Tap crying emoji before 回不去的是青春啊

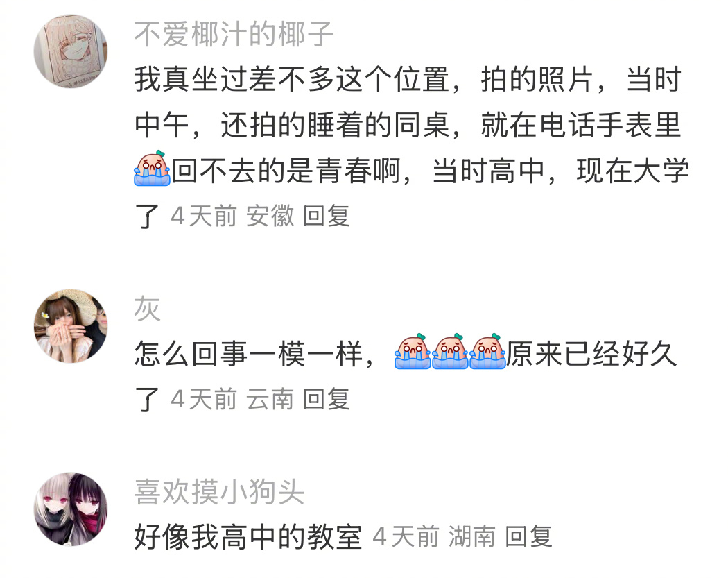[x=153, y=168]
